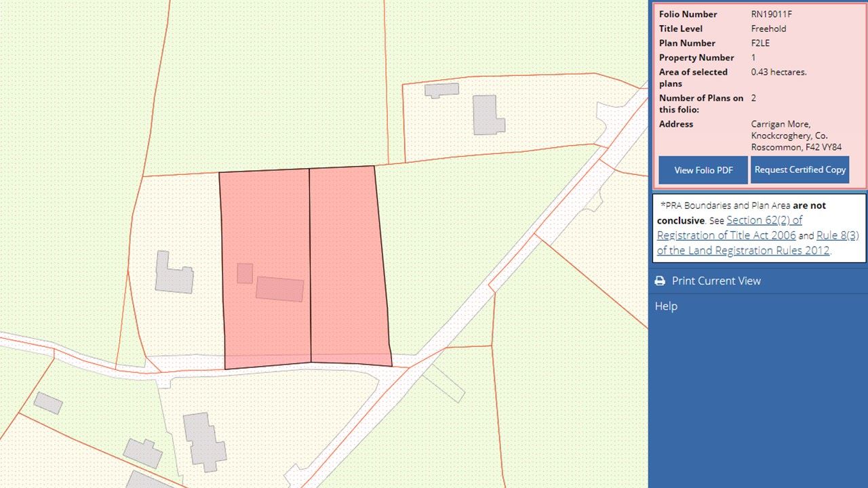Select the Print Current View text
The width and height of the screenshot is (868, 488).
coord(716,281)
